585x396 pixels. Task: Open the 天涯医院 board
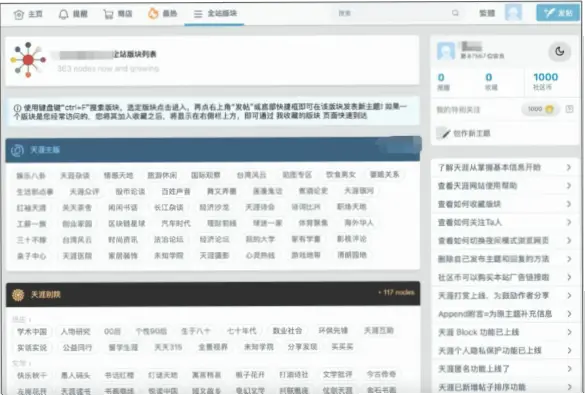click(x=77, y=256)
